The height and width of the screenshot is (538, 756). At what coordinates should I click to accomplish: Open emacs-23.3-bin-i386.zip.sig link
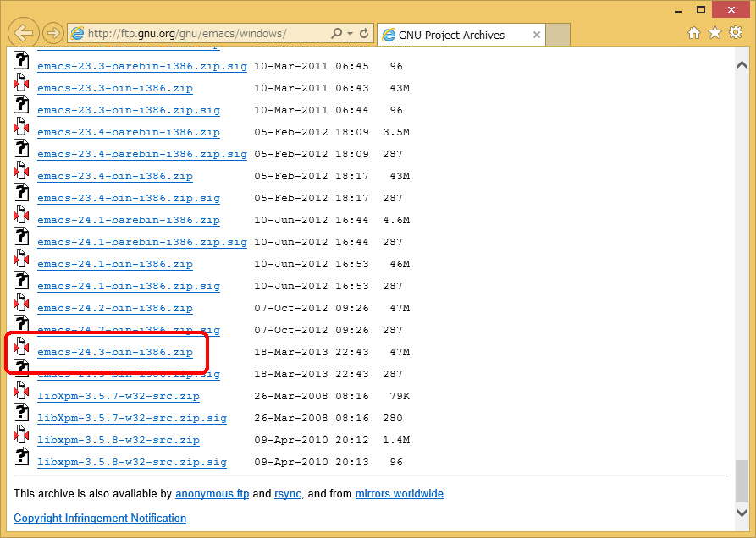pyautogui.click(x=129, y=110)
